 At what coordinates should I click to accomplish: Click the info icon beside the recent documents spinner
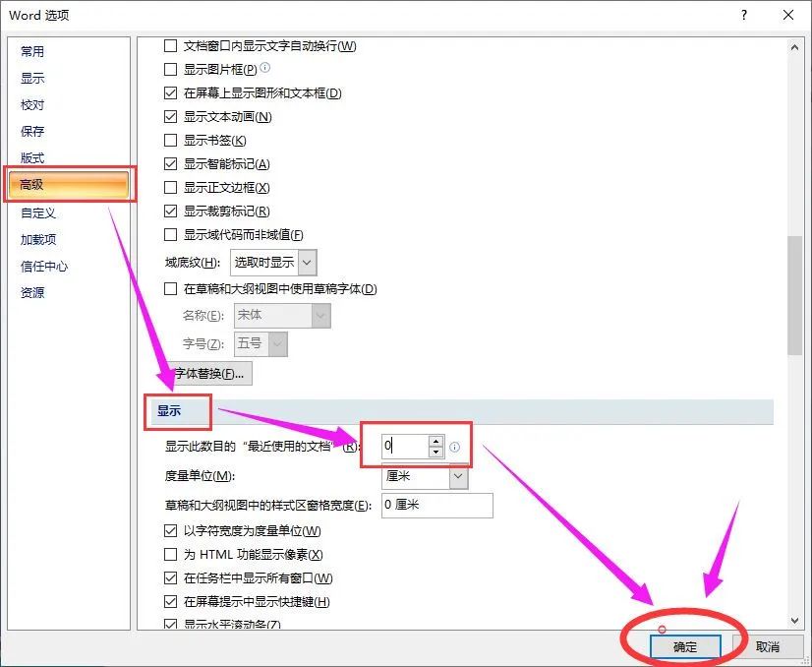(x=454, y=446)
